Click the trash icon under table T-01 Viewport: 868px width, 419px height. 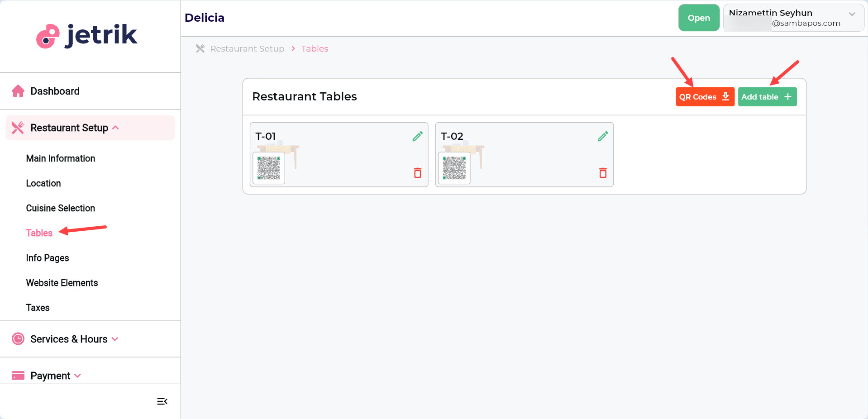point(417,173)
